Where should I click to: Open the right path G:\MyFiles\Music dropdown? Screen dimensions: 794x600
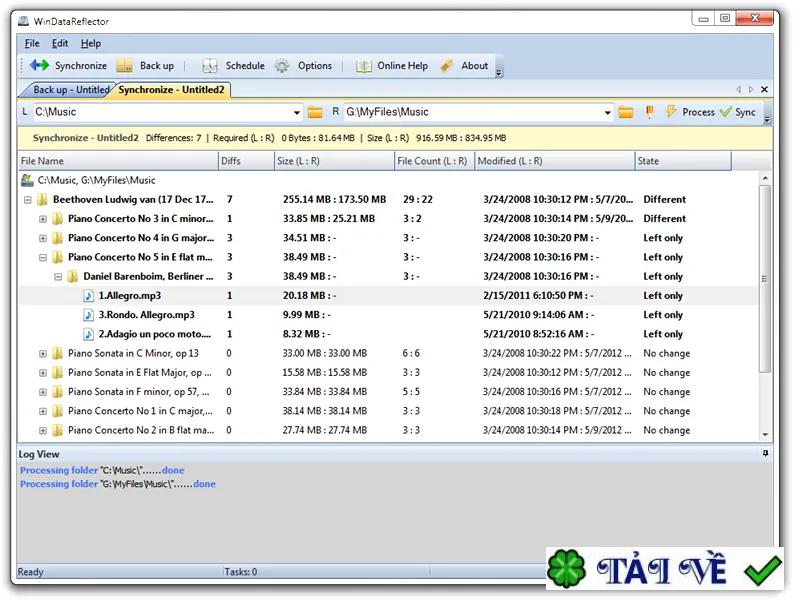click(608, 112)
